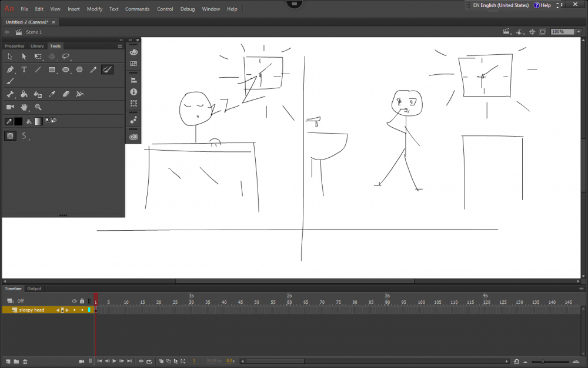Viewport: 588px width, 368px height.
Task: Click the fill color gradient swatch
Action: pyautogui.click(x=39, y=121)
